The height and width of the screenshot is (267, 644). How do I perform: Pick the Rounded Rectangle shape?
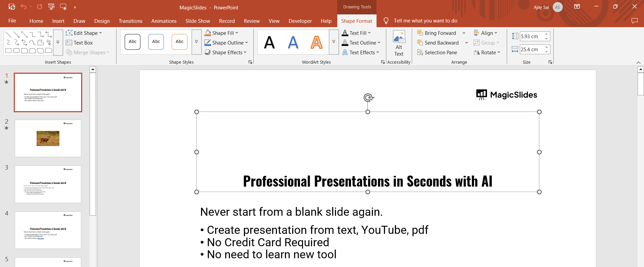[16, 51]
